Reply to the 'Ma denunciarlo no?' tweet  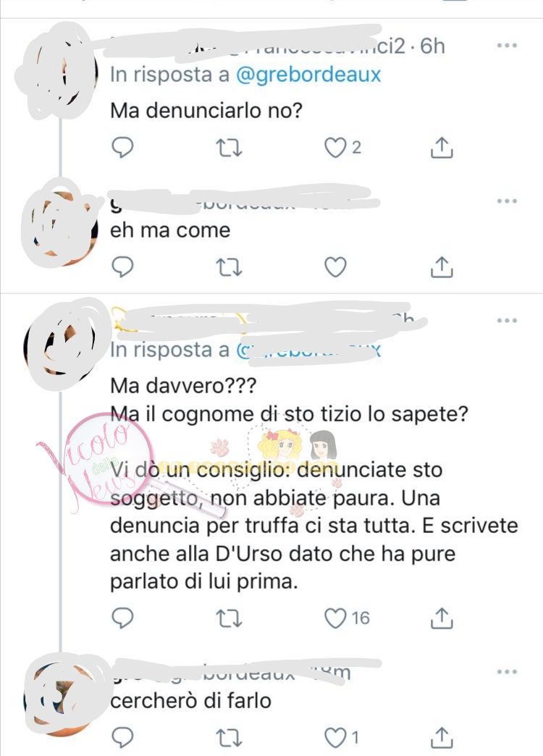[122, 147]
